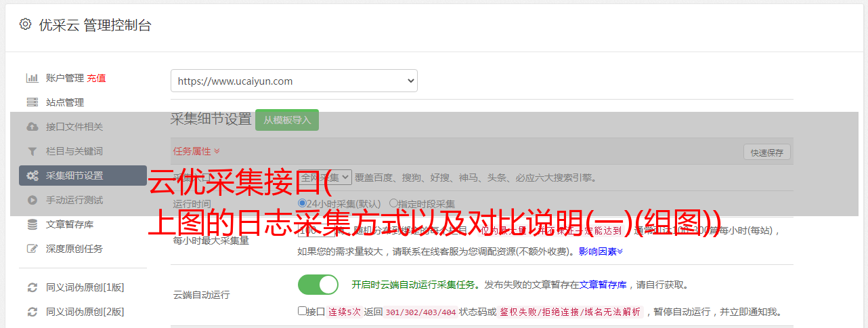
Task: Click the 301/302/403/404 status code text
Action: coord(420,312)
